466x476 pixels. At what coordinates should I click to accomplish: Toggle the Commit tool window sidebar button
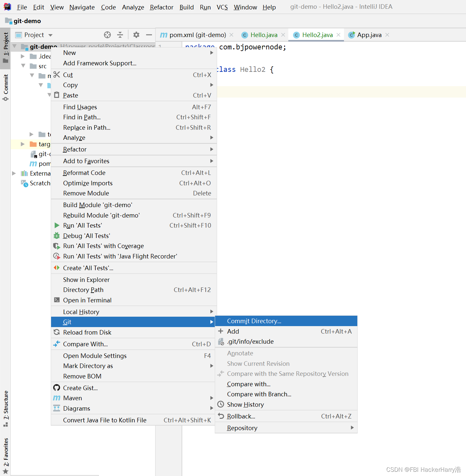(6, 88)
